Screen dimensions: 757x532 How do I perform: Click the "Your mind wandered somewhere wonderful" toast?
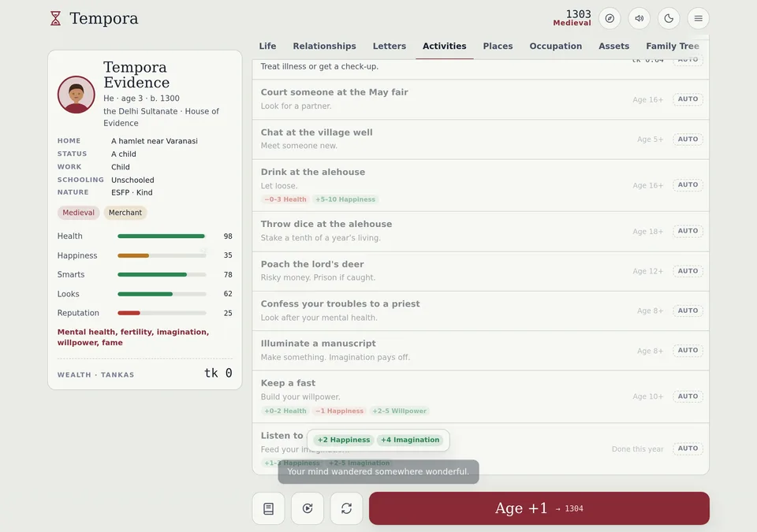click(x=378, y=471)
